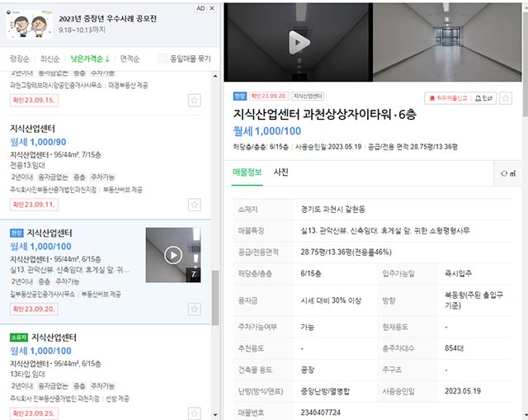Favorite the listing confirmed 23.09.20 in list
Screen dimensions: 528x420
point(195,309)
